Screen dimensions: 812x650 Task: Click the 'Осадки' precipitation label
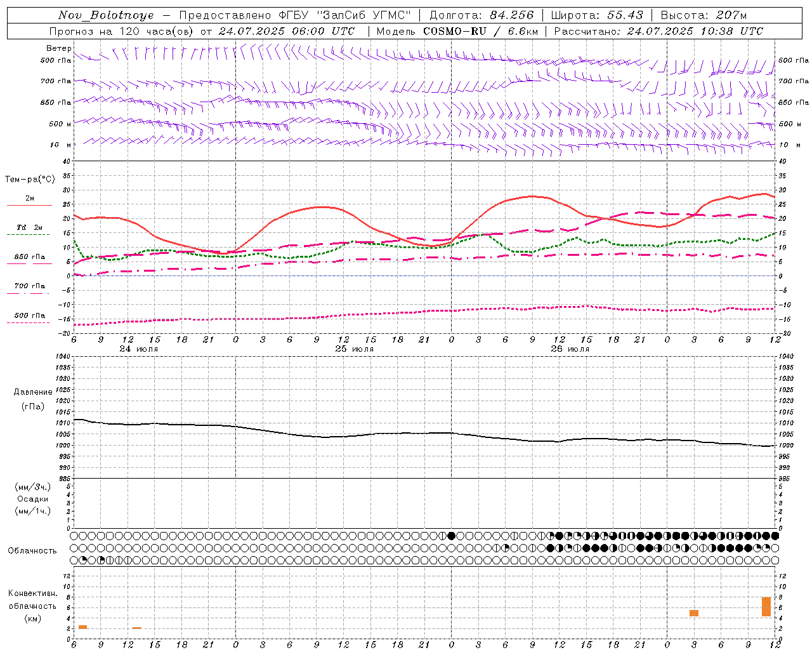(33, 499)
